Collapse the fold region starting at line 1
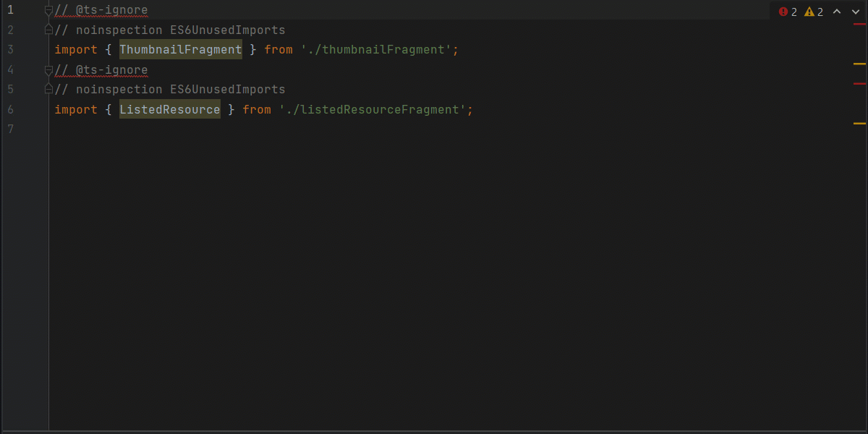The width and height of the screenshot is (868, 434). coord(48,9)
